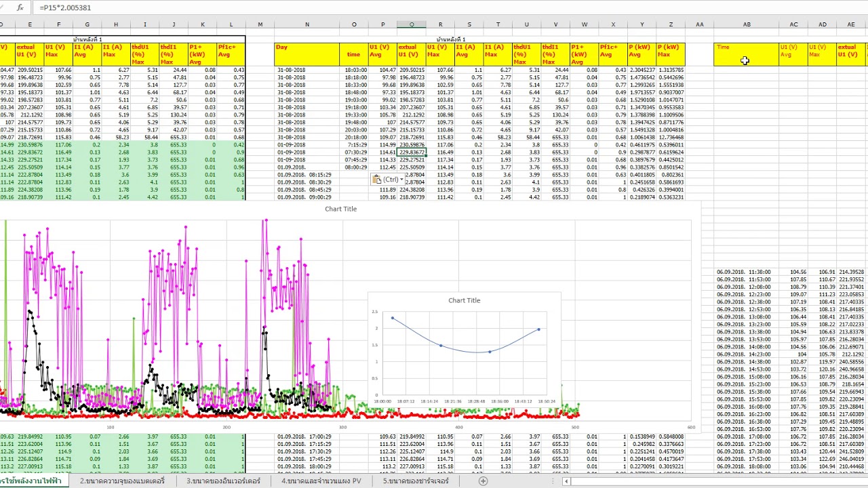Click the '2.5' axis label on small chart
Viewport: 868px width, 488px height.
pos(374,312)
